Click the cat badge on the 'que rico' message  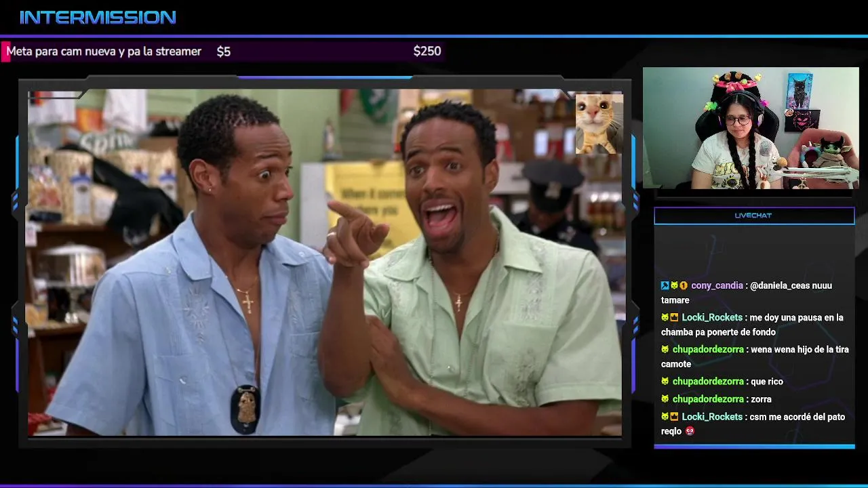tap(665, 381)
